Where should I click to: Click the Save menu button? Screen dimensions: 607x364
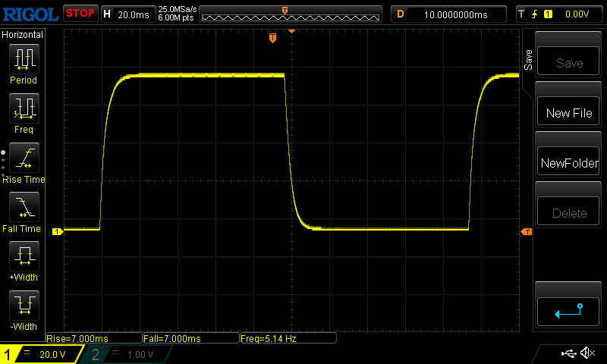pos(568,61)
